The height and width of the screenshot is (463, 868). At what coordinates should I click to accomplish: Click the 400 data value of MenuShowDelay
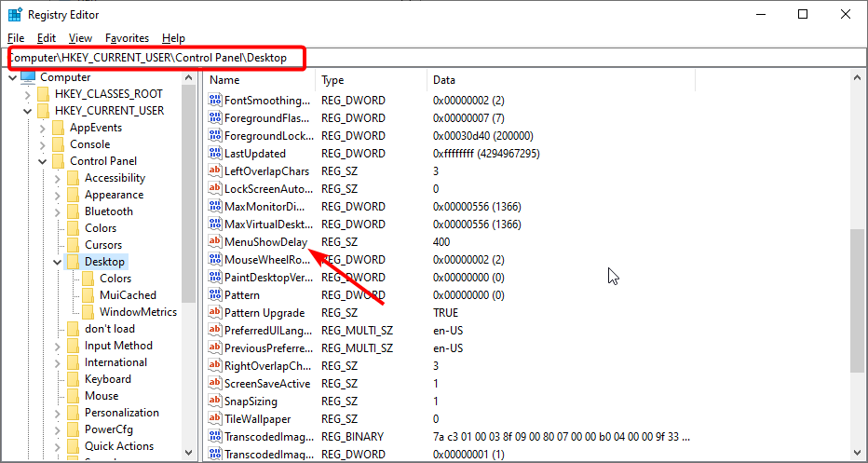click(x=441, y=242)
